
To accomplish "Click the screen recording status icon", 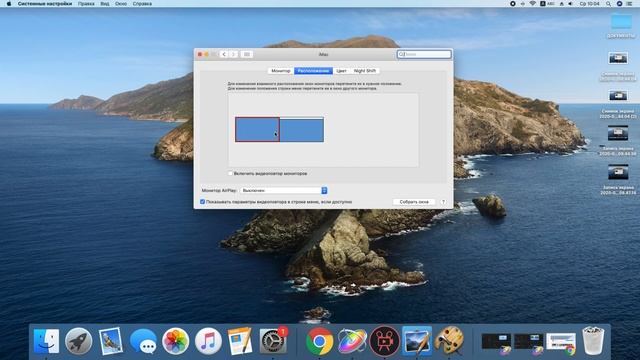I will (513, 4).
